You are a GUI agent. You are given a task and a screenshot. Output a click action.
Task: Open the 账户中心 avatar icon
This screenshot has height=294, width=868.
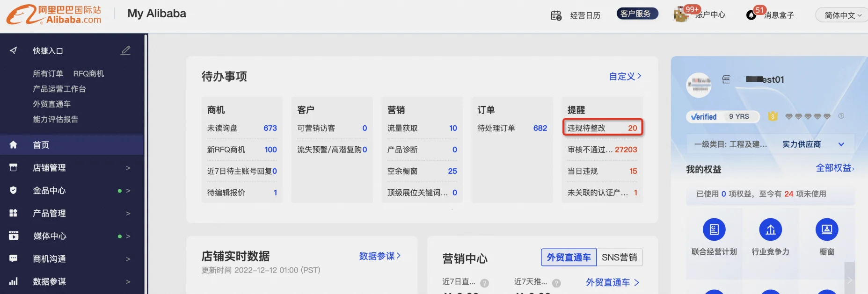(x=681, y=15)
